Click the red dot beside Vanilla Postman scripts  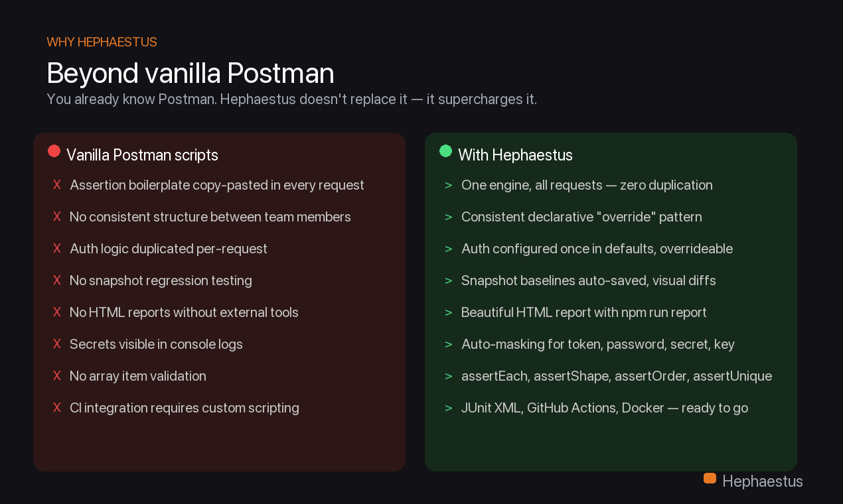point(54,151)
